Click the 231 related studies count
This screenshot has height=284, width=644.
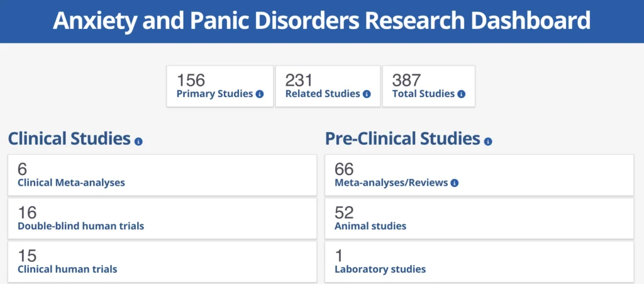pyautogui.click(x=299, y=80)
